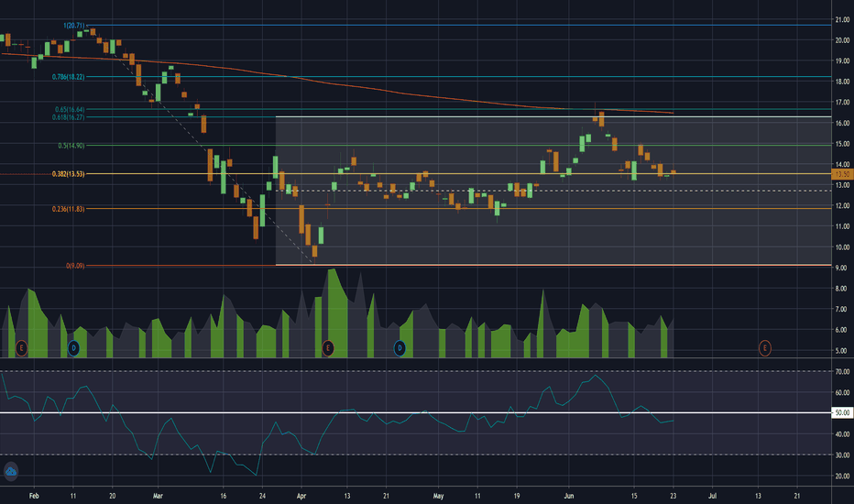Click the 30.00 RSI scale label
Viewport: 854px width, 504px height.
(843, 455)
